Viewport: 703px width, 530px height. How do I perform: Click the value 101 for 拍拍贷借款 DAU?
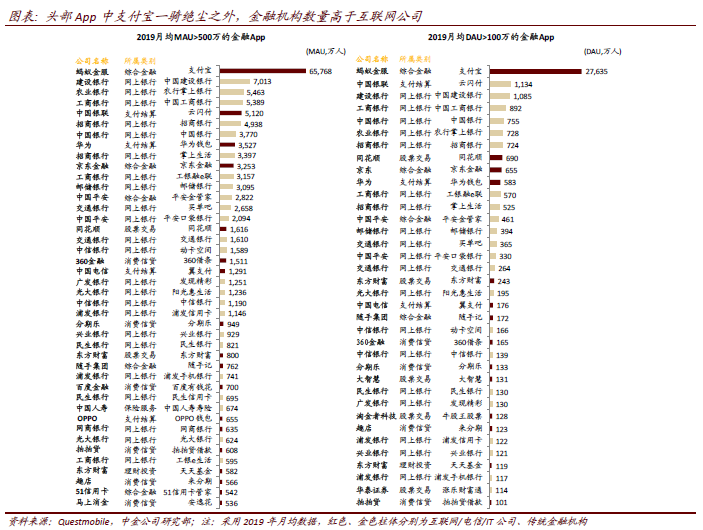(501, 502)
